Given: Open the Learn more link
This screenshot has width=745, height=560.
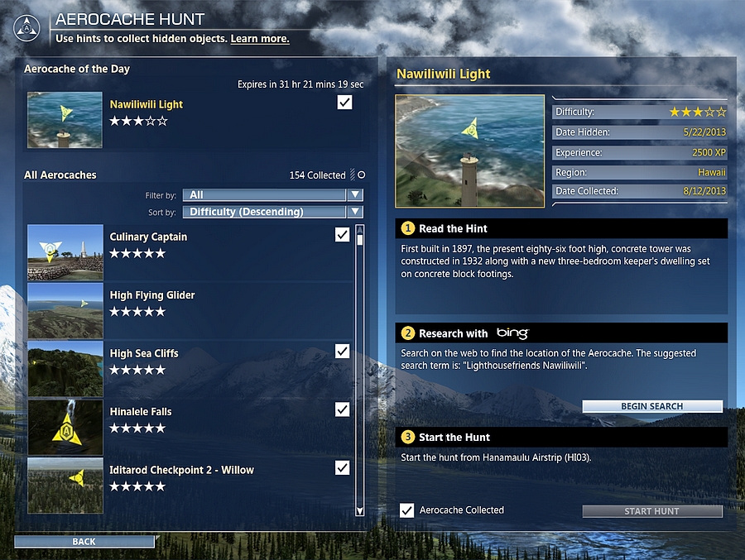Looking at the screenshot, I should pos(260,39).
